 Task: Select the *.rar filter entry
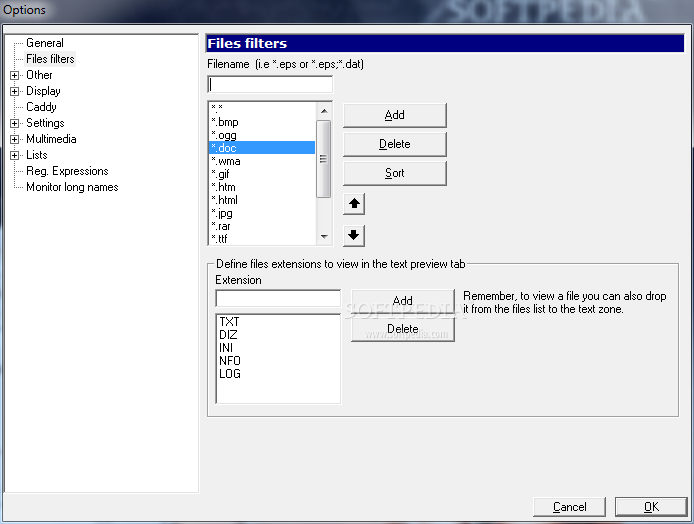(262, 226)
